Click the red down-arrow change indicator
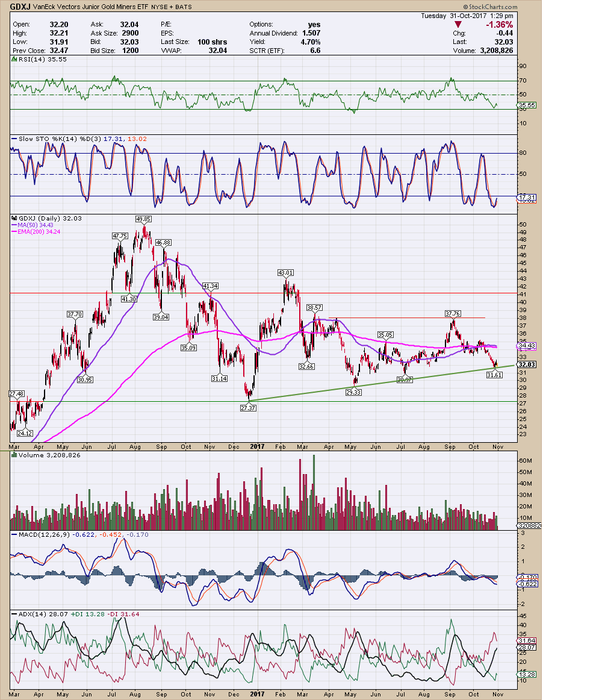This screenshot has width=602, height=700. (458, 25)
